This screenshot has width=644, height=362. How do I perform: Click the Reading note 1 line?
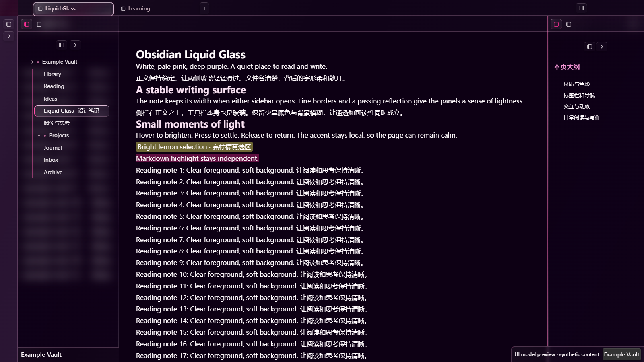(250, 170)
